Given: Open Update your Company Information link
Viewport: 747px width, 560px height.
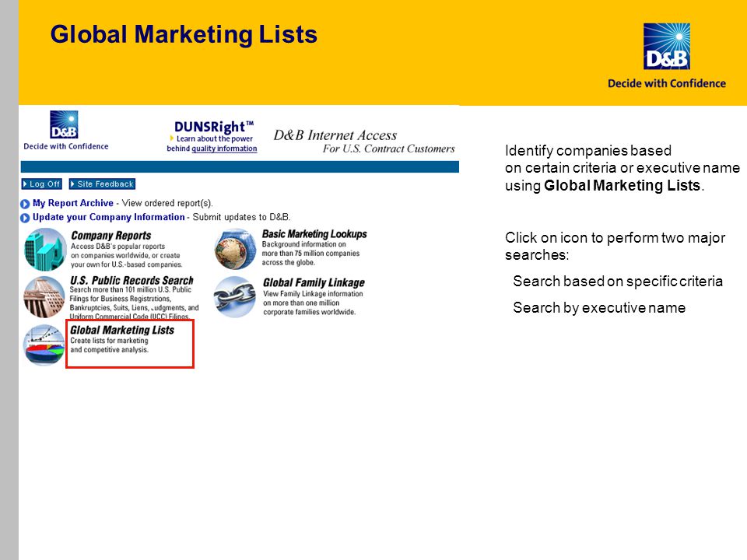Looking at the screenshot, I should click(109, 217).
